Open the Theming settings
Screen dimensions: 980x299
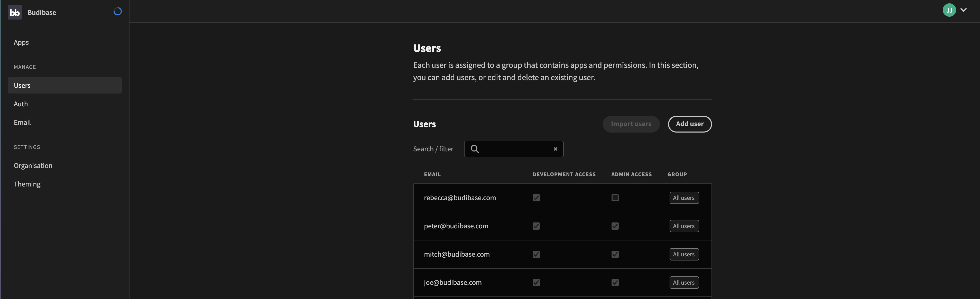pos(27,184)
